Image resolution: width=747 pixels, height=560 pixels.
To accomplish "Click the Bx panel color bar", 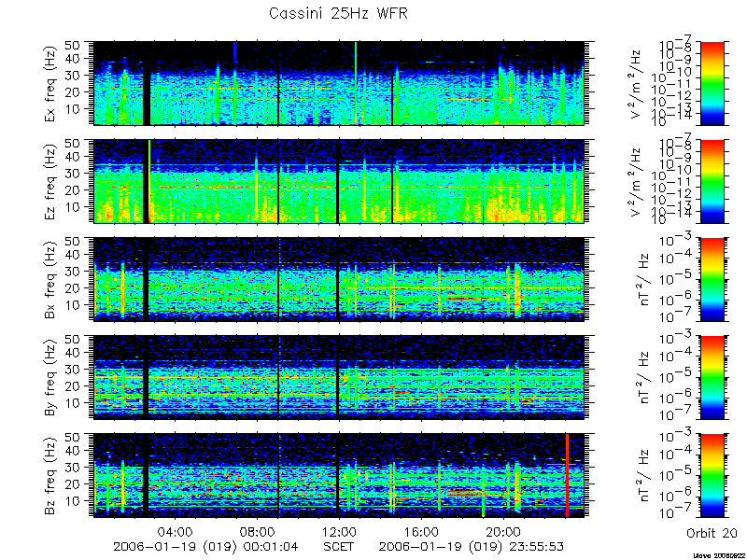I will (x=712, y=279).
